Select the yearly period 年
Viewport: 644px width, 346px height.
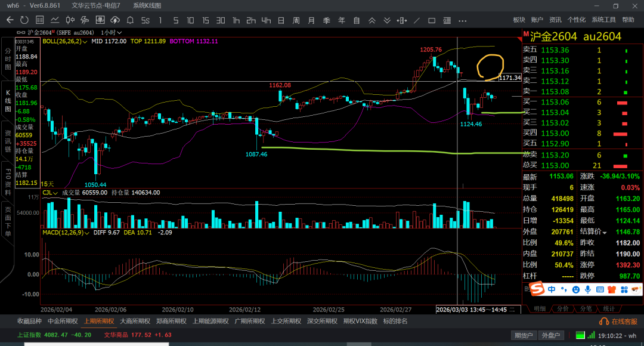click(x=341, y=20)
